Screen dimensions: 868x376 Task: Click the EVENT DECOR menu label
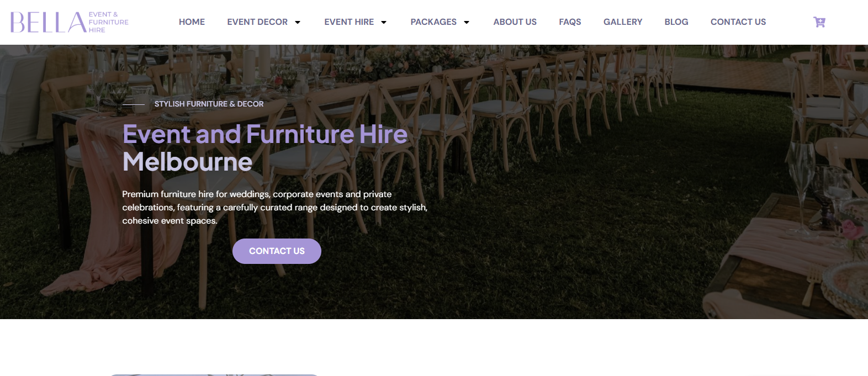[257, 22]
